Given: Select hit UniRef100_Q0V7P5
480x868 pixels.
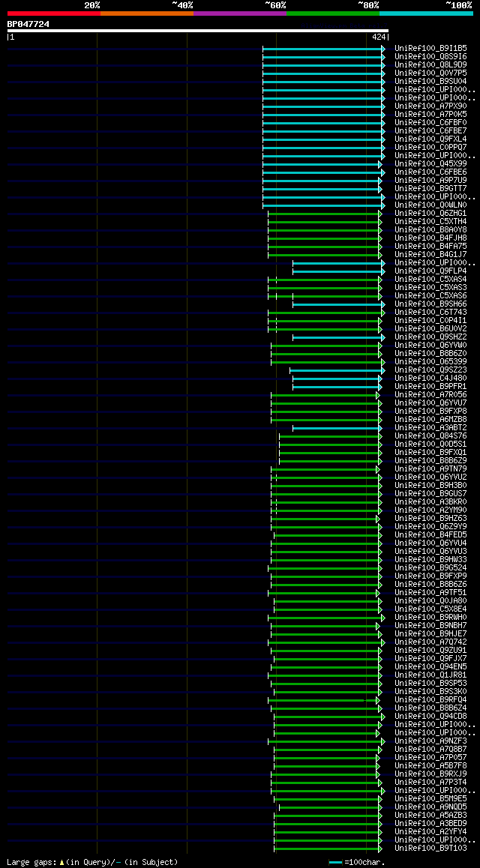Looking at the screenshot, I should tap(430, 73).
